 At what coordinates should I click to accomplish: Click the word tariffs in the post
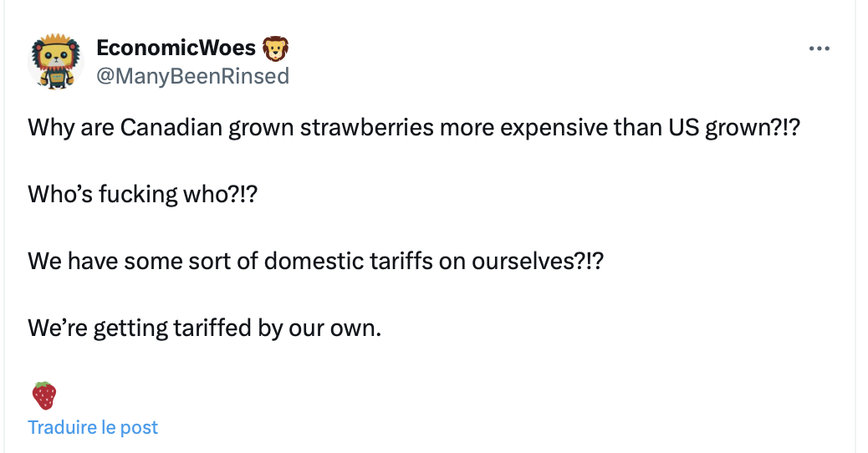401,261
